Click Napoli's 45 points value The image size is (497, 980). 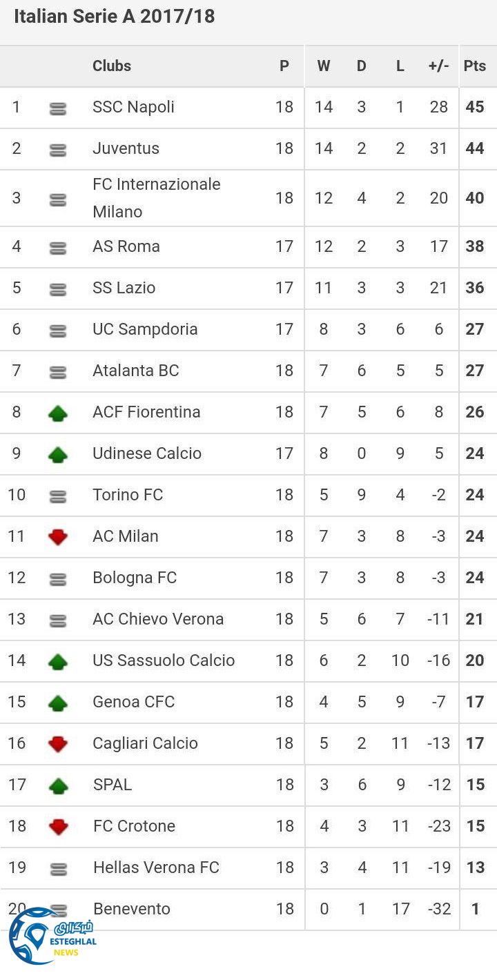pyautogui.click(x=474, y=107)
